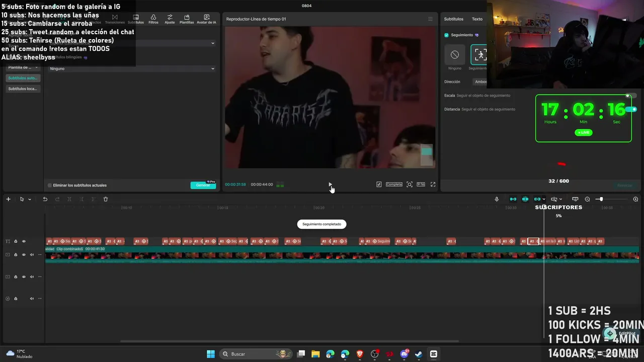644x362 pixels.
Task: Click the taskbar Buscar search box
Action: click(257, 354)
